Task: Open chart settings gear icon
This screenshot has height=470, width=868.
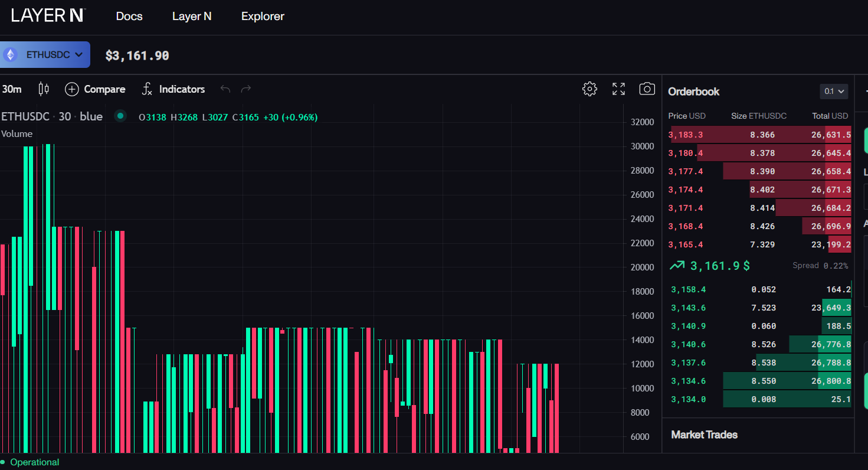Action: tap(589, 89)
